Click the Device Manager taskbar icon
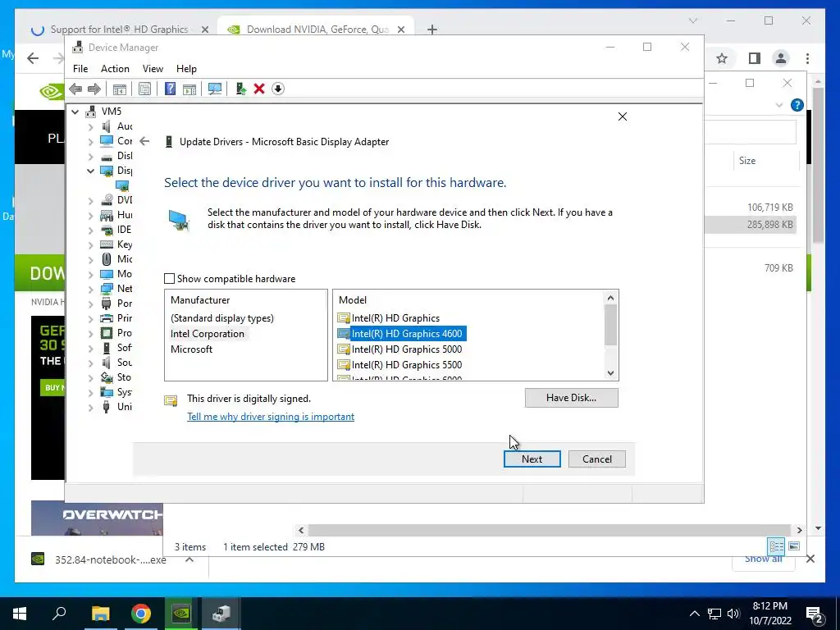 (x=221, y=614)
